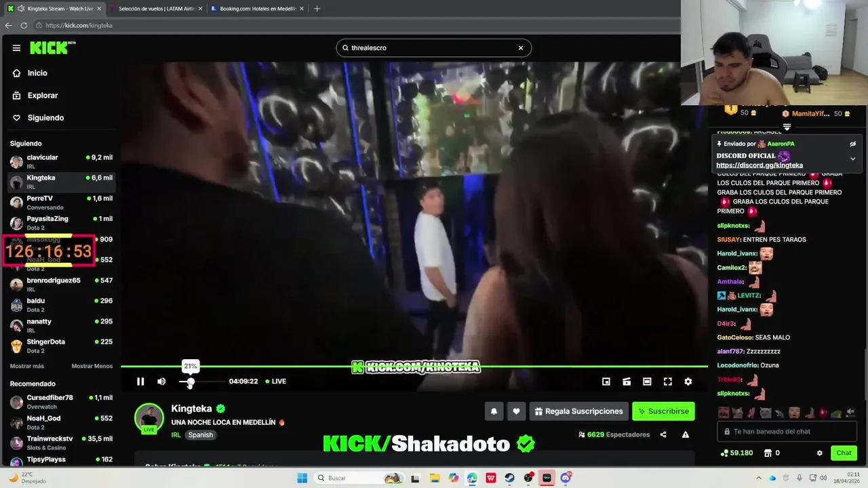Open a new browser tab
The width and height of the screenshot is (868, 488).
coord(317,9)
